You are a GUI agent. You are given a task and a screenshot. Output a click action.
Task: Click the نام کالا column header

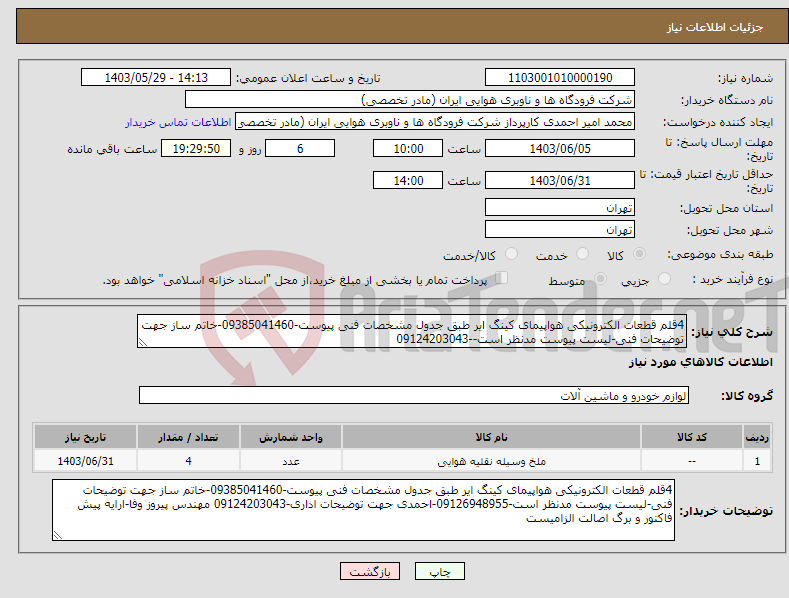coord(491,437)
